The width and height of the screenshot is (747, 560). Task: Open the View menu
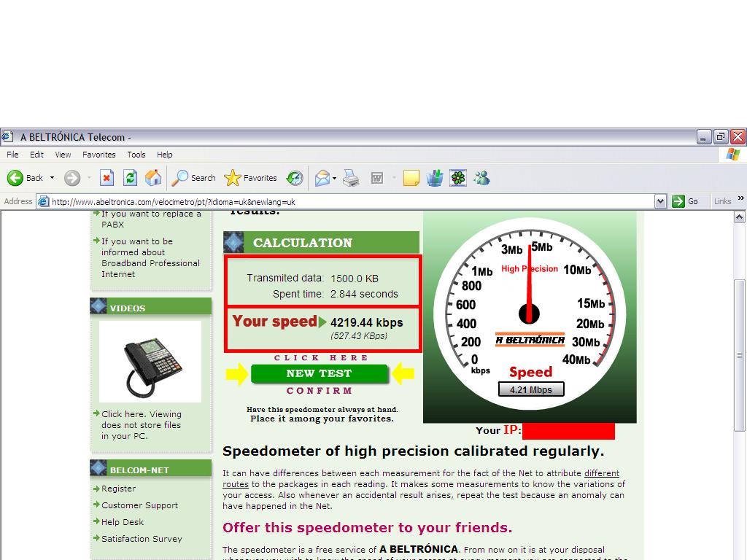click(63, 155)
